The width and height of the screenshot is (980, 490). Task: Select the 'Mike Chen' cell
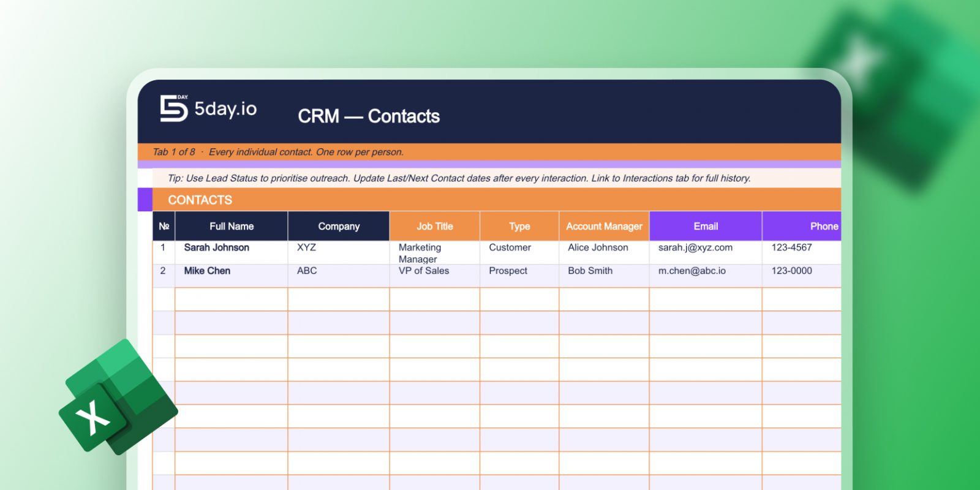coord(232,276)
